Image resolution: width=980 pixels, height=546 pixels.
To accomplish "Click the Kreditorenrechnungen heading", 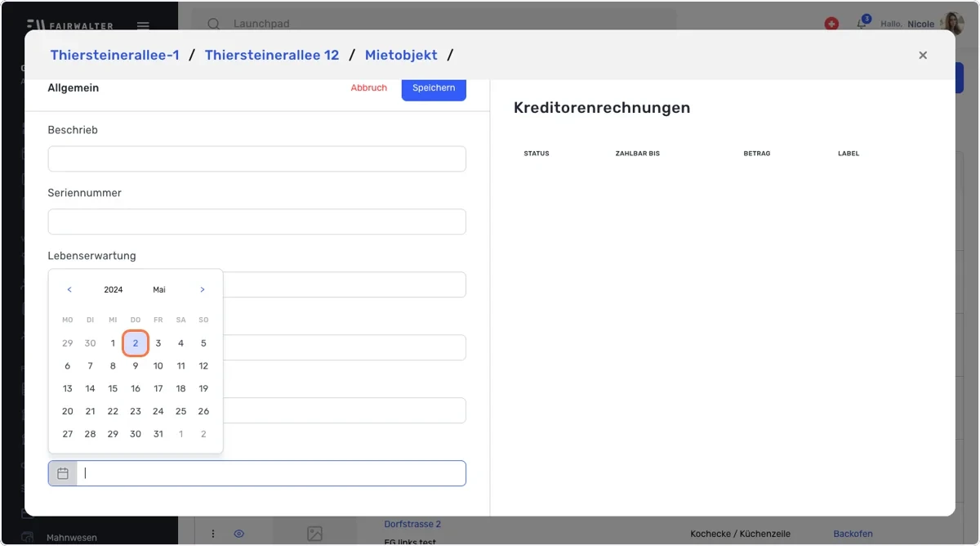I will coord(602,107).
